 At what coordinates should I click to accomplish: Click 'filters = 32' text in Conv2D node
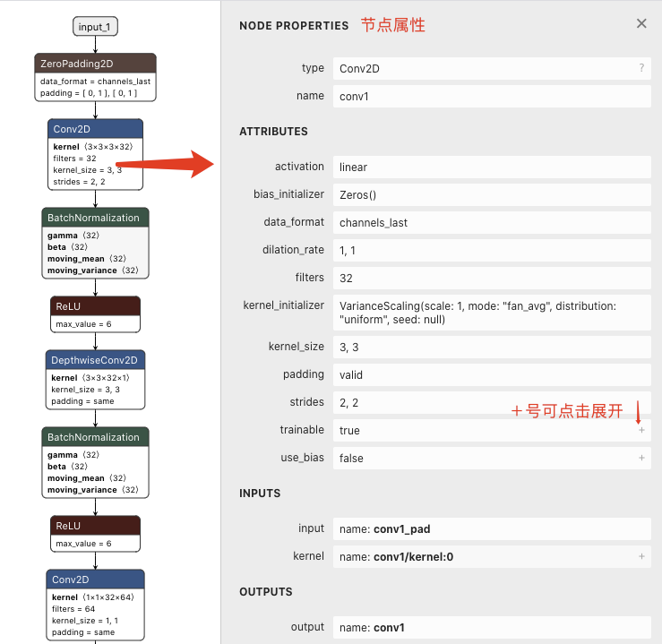tap(74, 159)
